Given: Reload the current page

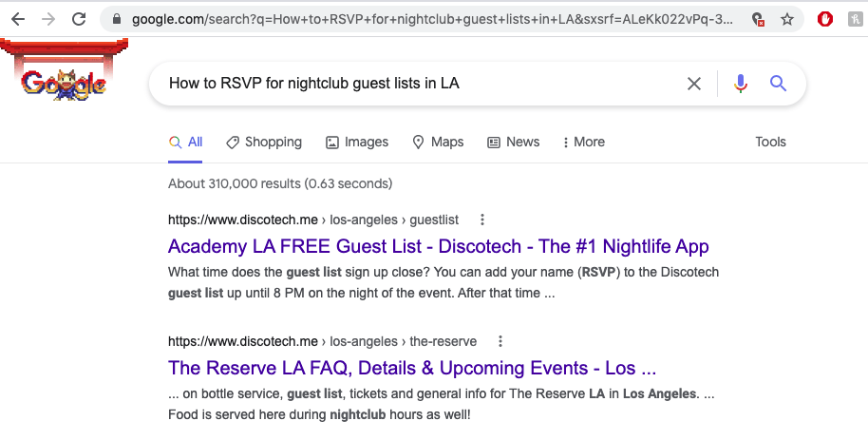Looking at the screenshot, I should [x=79, y=19].
